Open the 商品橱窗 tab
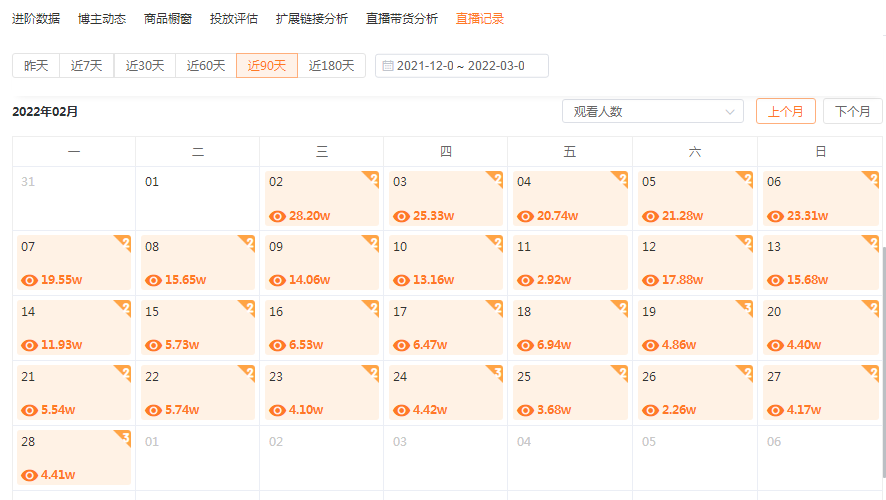Screen dimensions: 886x500 tap(168, 19)
